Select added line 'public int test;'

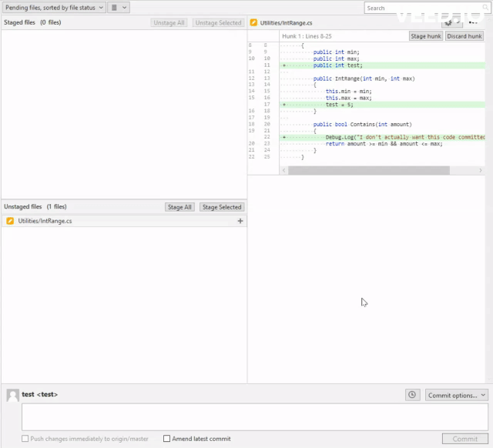[x=382, y=65]
